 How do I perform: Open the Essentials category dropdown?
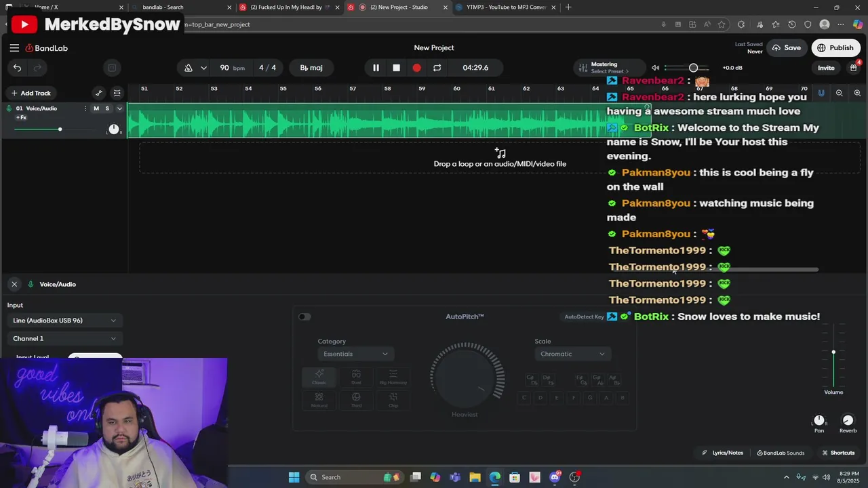355,354
